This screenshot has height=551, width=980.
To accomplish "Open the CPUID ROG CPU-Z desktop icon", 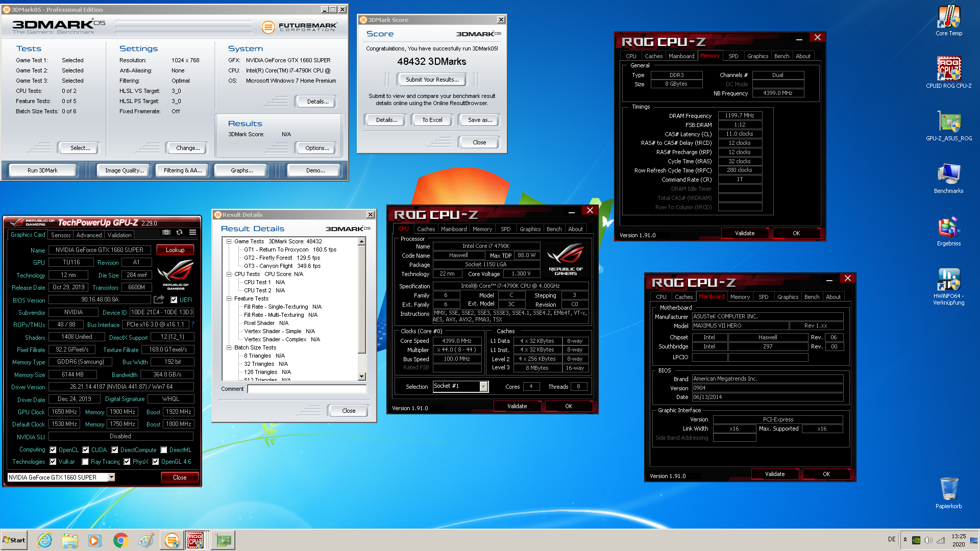I will tap(948, 72).
